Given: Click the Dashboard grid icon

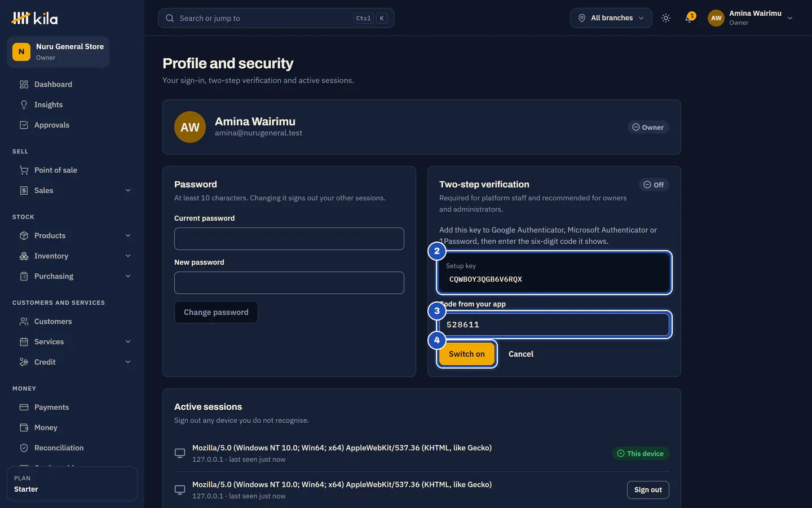Looking at the screenshot, I should point(24,85).
